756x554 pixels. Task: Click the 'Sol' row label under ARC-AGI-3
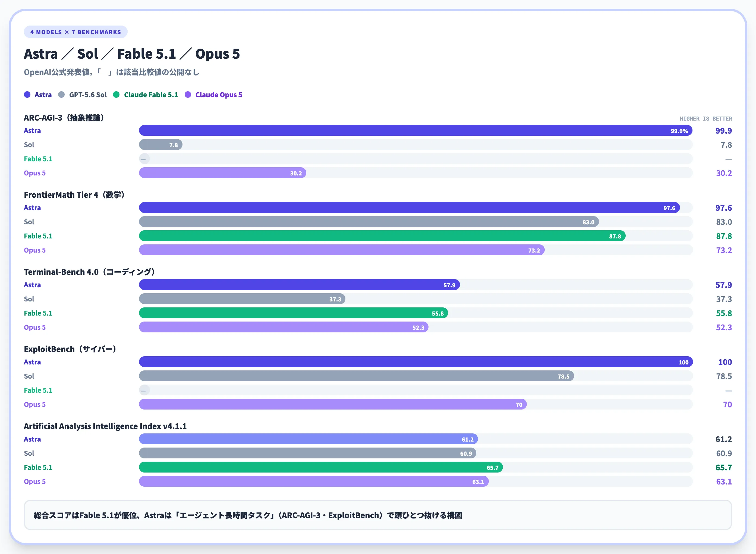tap(29, 145)
